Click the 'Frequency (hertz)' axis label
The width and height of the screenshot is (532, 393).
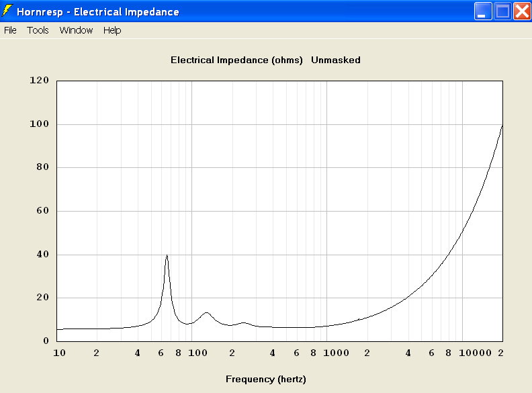coord(265,379)
